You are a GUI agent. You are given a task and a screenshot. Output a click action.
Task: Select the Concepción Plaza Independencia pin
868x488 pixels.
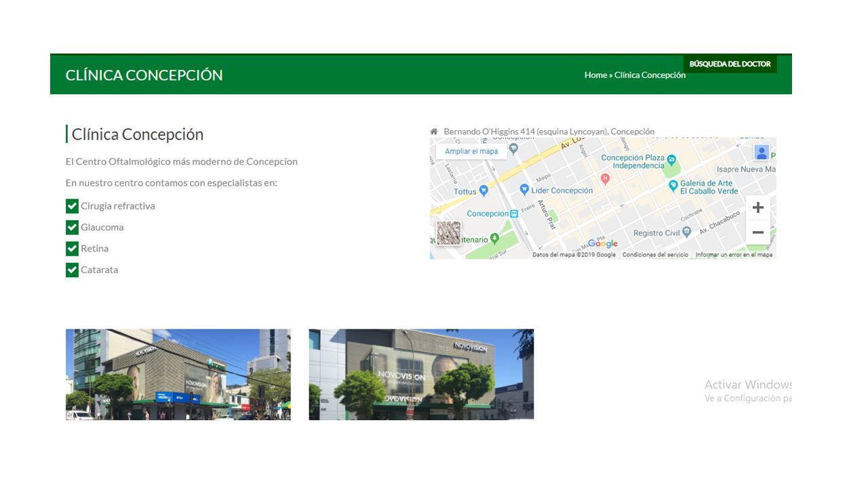[671, 160]
